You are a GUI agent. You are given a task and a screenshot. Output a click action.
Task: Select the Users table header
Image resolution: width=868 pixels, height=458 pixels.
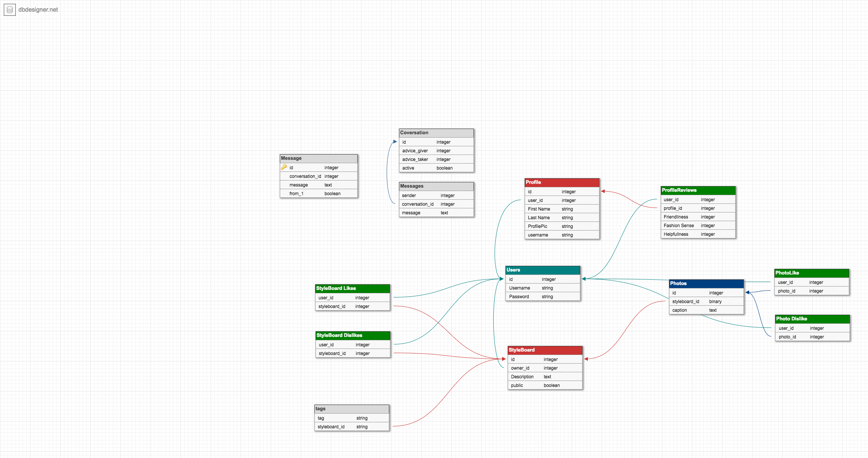pyautogui.click(x=543, y=270)
